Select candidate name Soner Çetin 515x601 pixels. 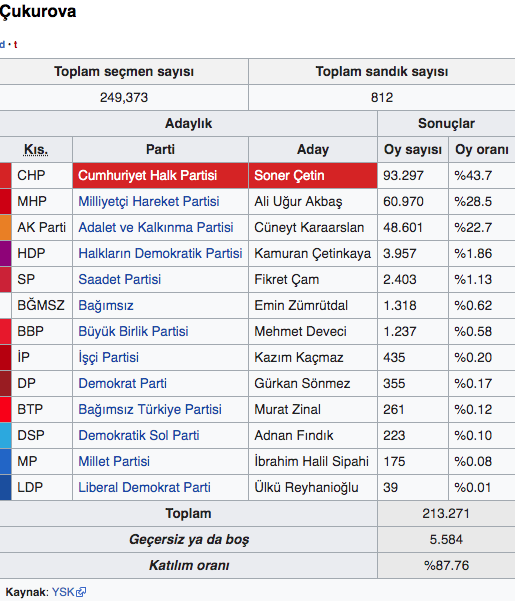pyautogui.click(x=289, y=176)
